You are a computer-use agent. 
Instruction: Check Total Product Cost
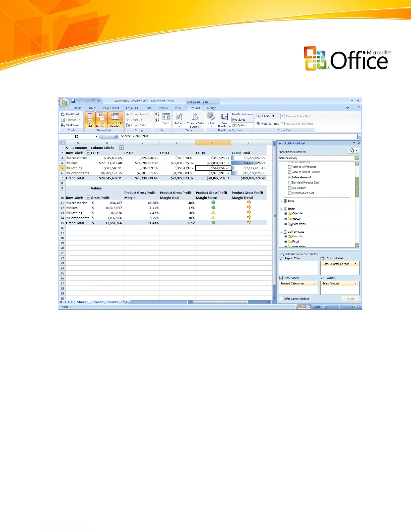coord(289,193)
